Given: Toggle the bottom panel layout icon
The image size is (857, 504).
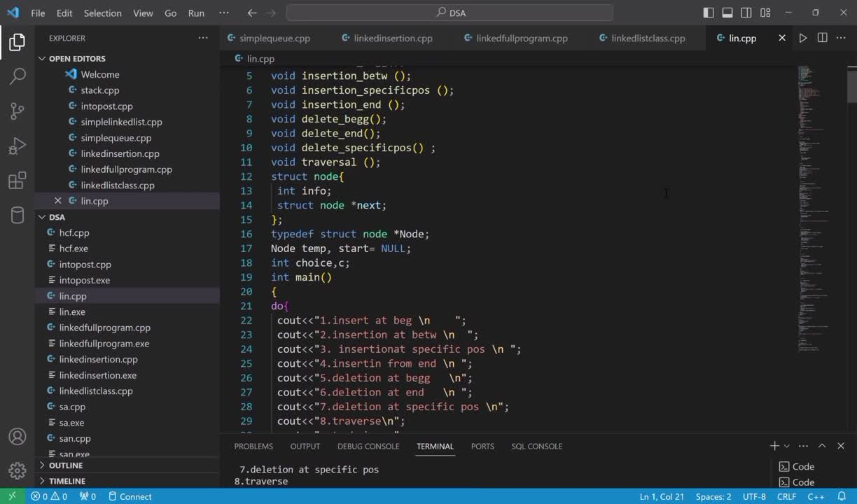Looking at the screenshot, I should pos(727,13).
